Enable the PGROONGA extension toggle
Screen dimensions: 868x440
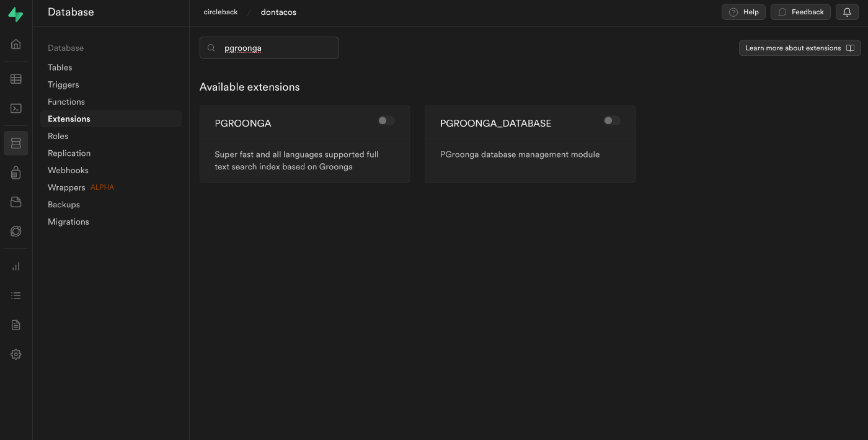tap(386, 120)
